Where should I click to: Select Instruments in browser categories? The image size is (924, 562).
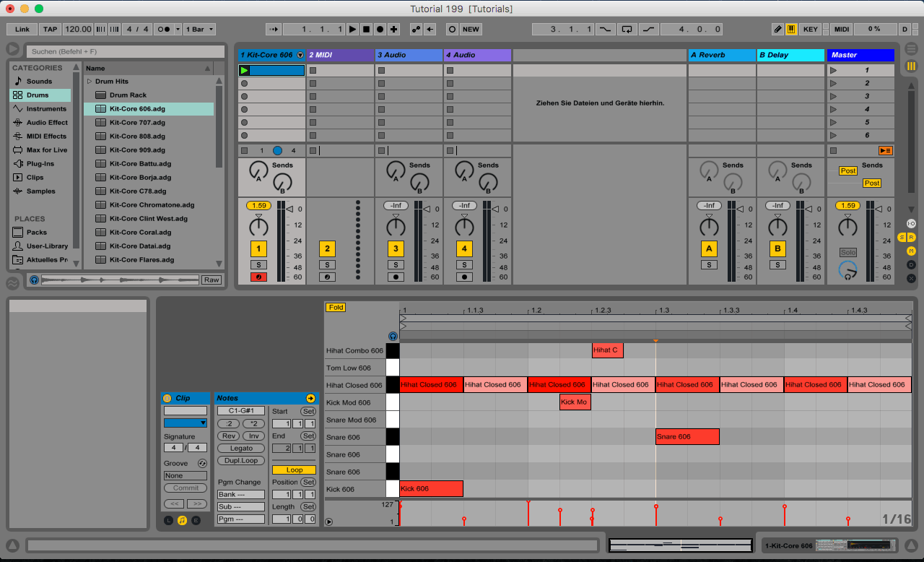pos(46,109)
